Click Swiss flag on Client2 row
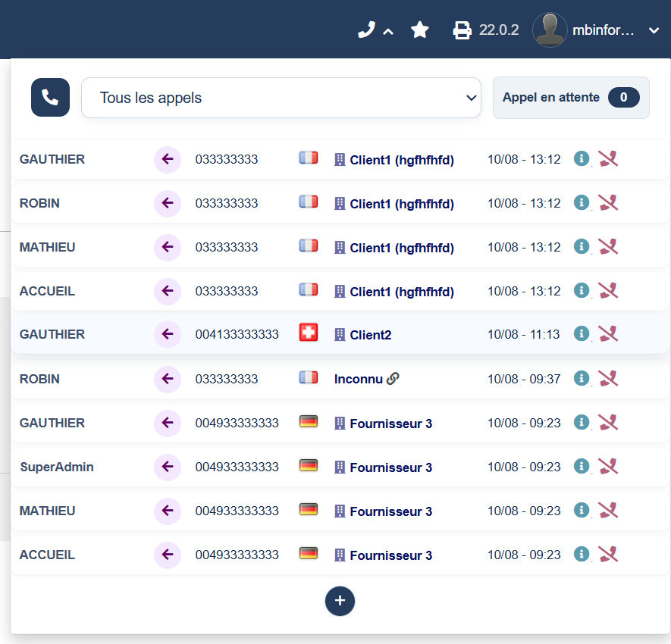Image resolution: width=671 pixels, height=644 pixels. (308, 333)
